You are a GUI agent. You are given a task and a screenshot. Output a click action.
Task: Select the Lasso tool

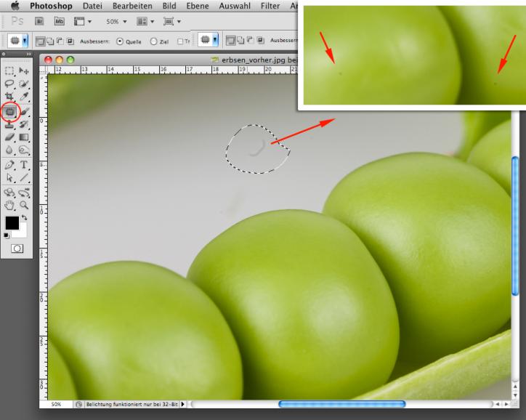9,84
